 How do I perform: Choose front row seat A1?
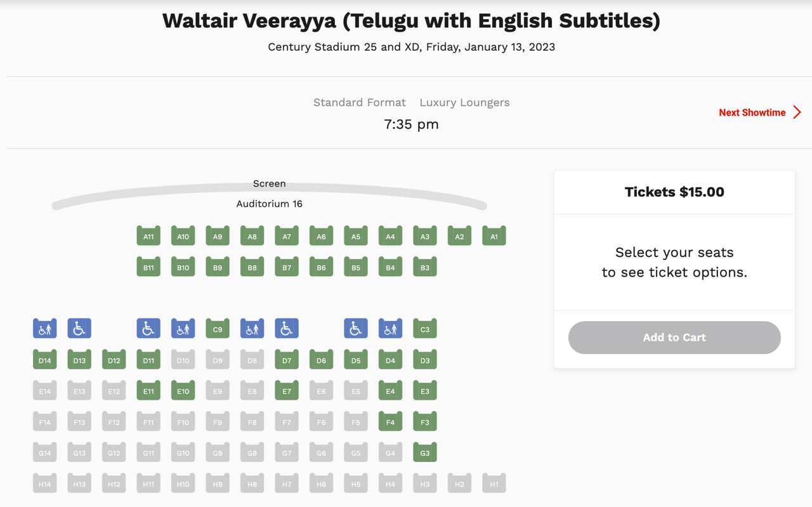tap(494, 236)
